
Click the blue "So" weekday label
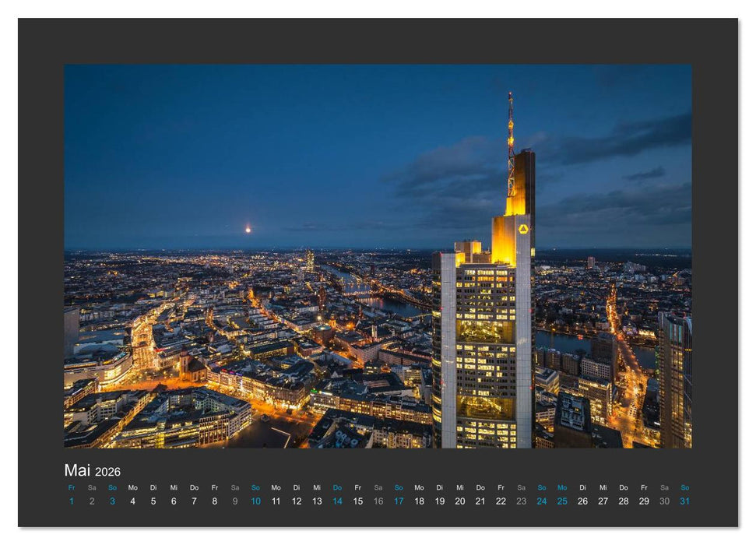[x=111, y=486]
